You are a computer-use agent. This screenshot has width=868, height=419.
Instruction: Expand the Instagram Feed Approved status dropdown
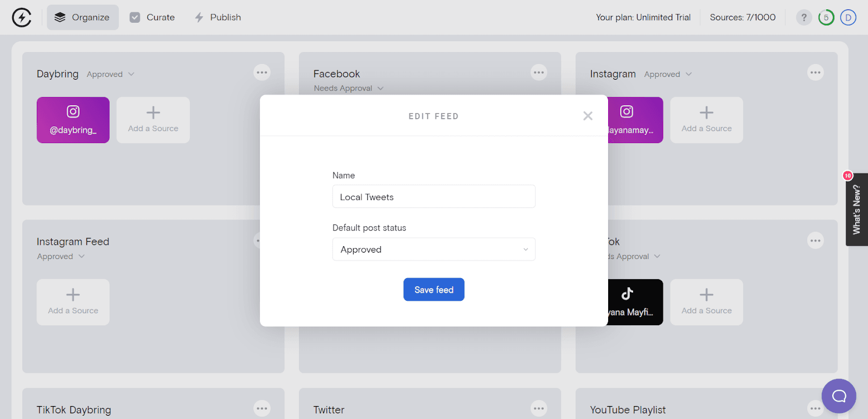(61, 256)
